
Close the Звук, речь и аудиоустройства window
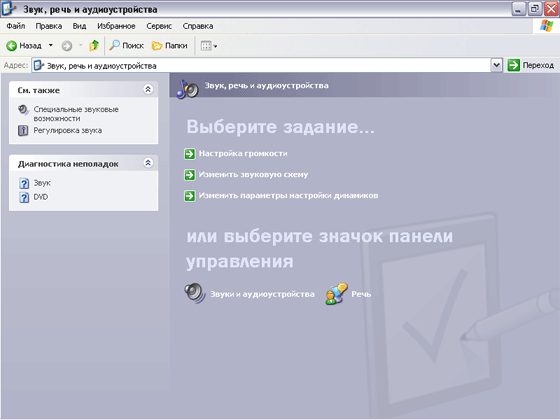[x=551, y=9]
